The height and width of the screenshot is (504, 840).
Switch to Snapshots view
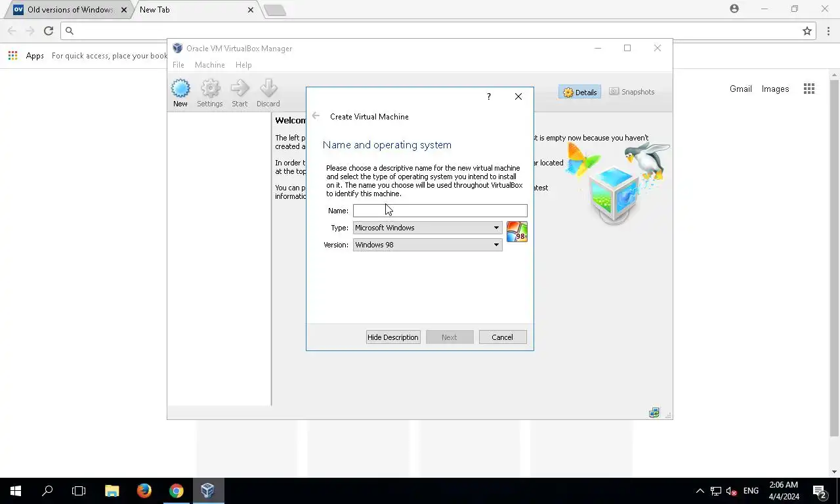[631, 92]
